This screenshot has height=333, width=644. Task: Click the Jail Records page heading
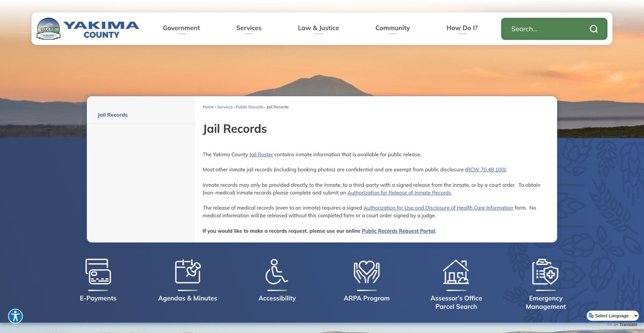coord(235,129)
